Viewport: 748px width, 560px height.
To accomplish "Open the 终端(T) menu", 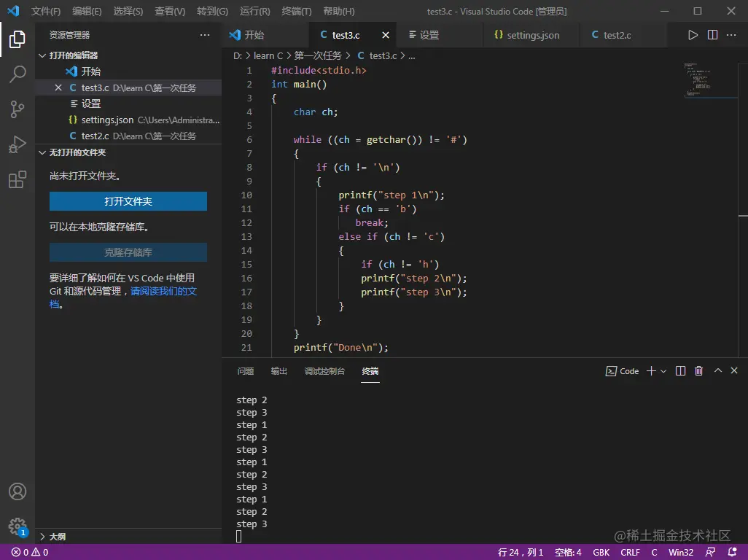I will tap(296, 12).
